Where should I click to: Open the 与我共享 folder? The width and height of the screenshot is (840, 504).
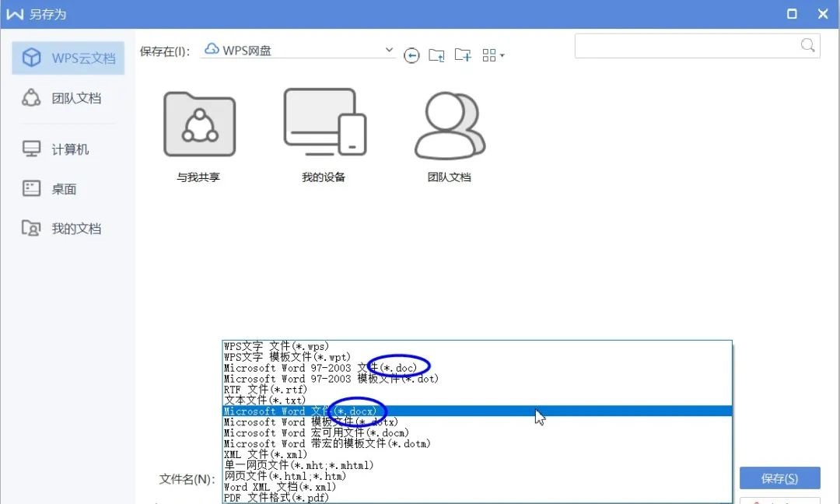click(x=199, y=137)
